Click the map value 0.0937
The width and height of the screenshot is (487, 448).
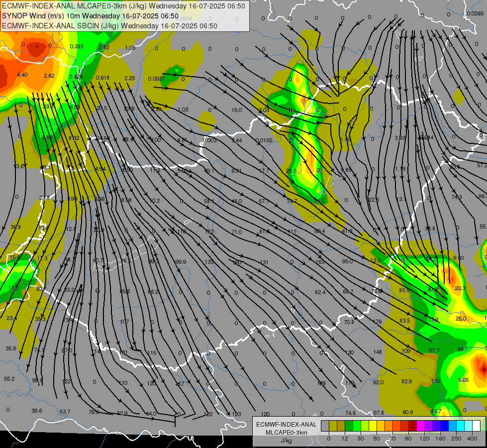click(x=156, y=79)
